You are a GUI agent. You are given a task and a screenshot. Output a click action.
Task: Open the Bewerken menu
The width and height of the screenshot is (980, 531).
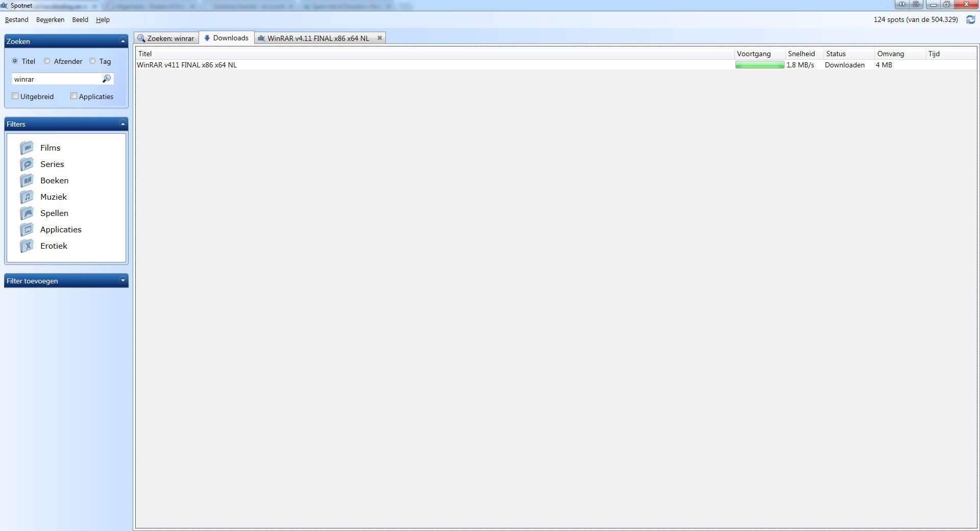[50, 19]
